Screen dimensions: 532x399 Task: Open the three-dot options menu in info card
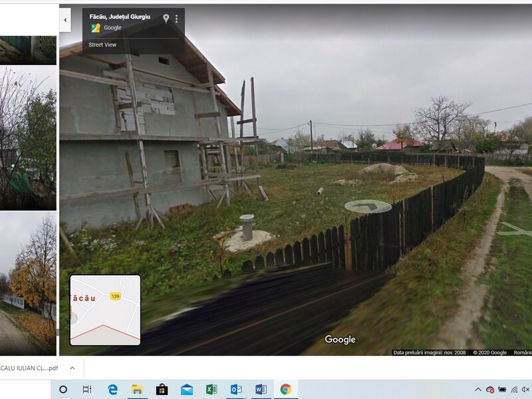point(177,19)
